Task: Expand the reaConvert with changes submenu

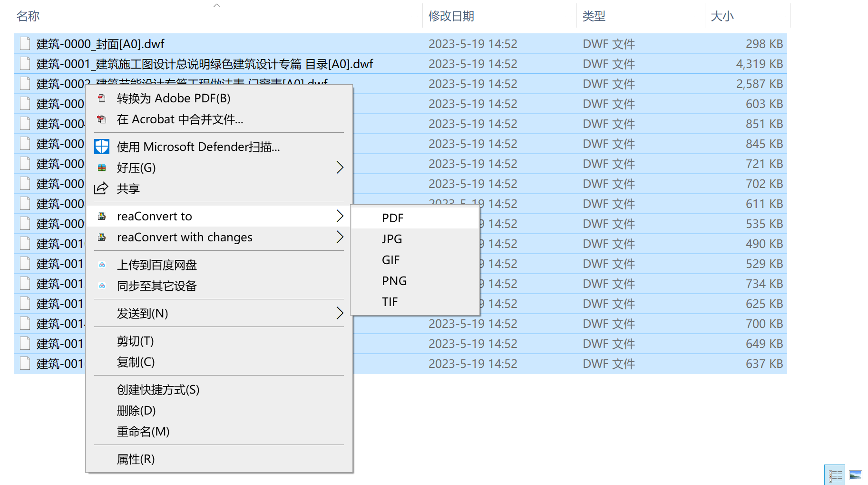Action: coord(340,237)
